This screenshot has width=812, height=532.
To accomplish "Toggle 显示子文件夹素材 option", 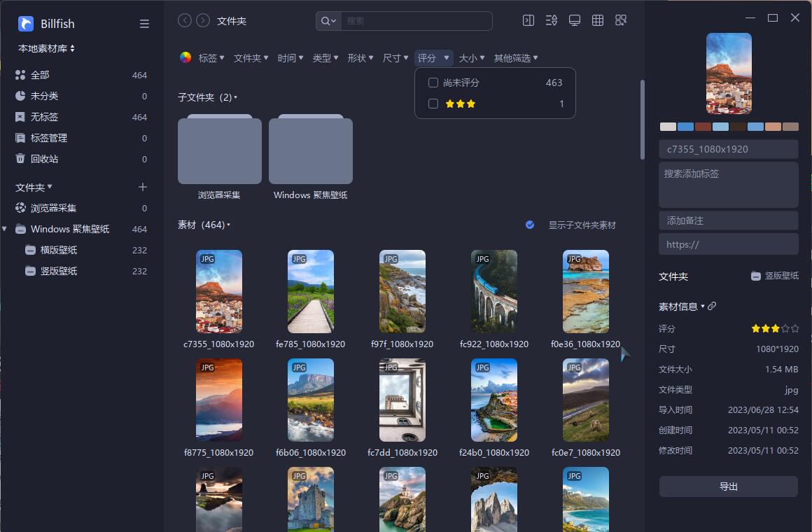I will point(530,225).
